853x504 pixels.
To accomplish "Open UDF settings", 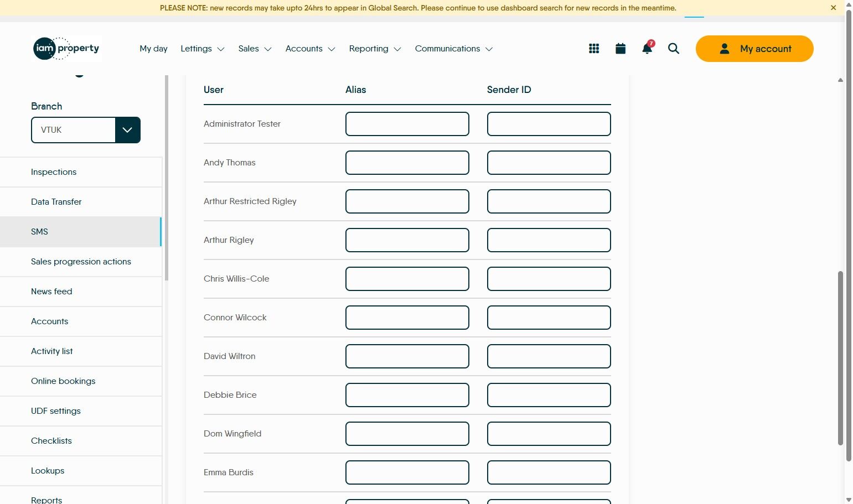I will pos(81,411).
